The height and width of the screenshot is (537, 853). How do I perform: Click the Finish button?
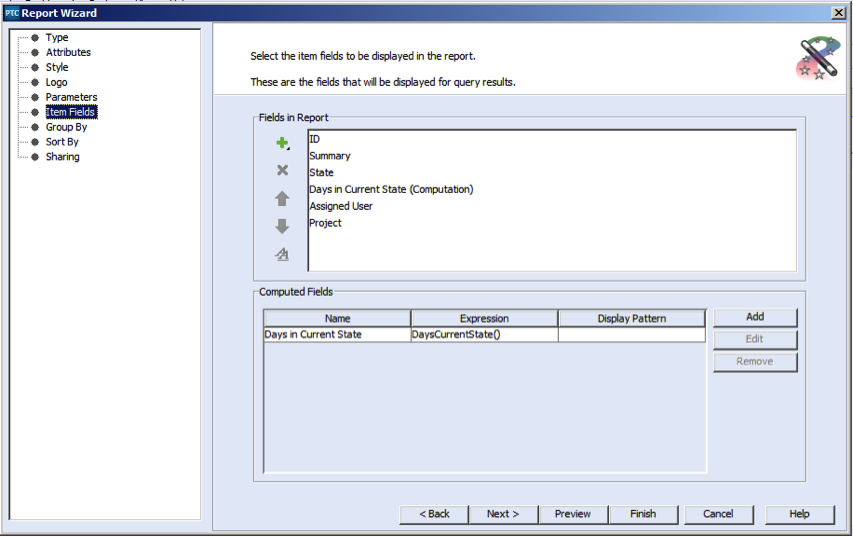[x=644, y=514]
